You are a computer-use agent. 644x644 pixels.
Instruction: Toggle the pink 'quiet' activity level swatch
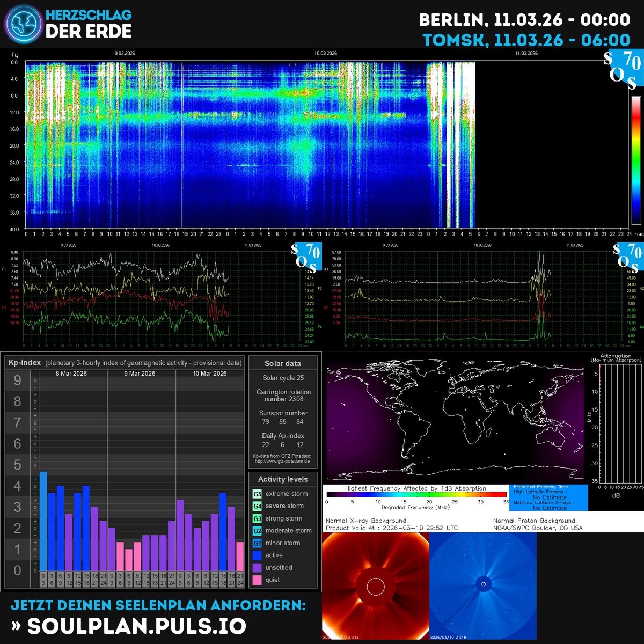[x=256, y=580]
